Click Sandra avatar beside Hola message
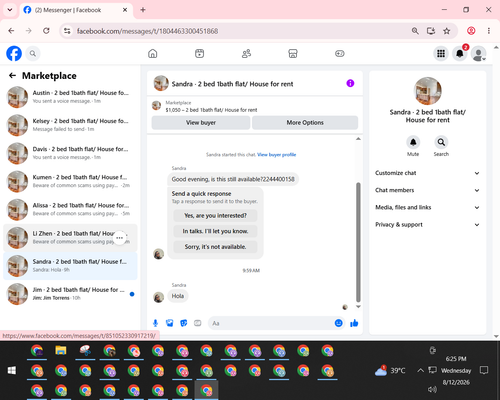 point(158,297)
